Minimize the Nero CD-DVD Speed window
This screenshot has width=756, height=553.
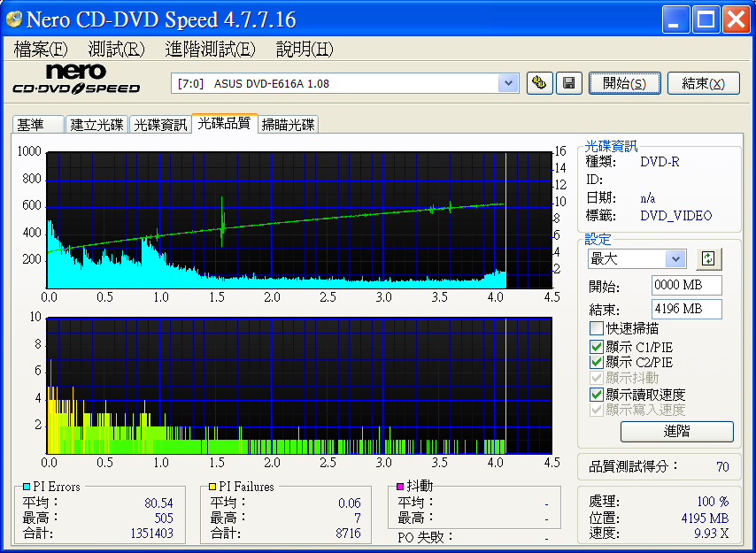pyautogui.click(x=675, y=19)
